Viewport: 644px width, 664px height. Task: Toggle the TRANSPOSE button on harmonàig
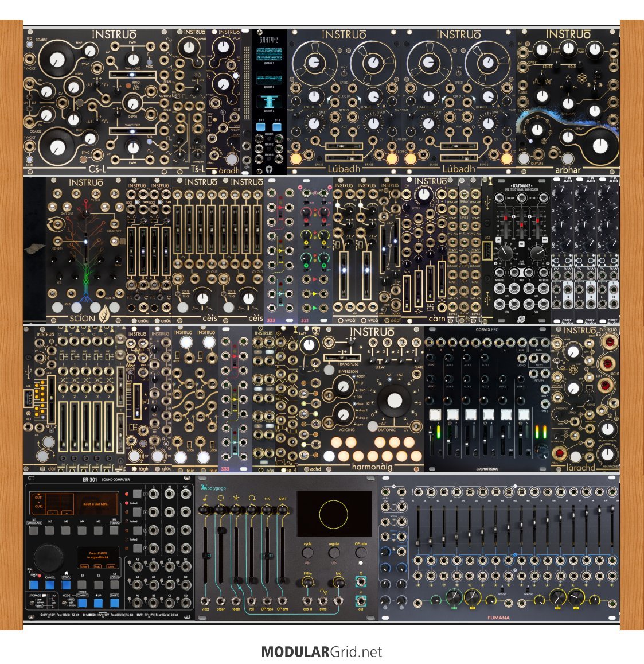click(329, 370)
